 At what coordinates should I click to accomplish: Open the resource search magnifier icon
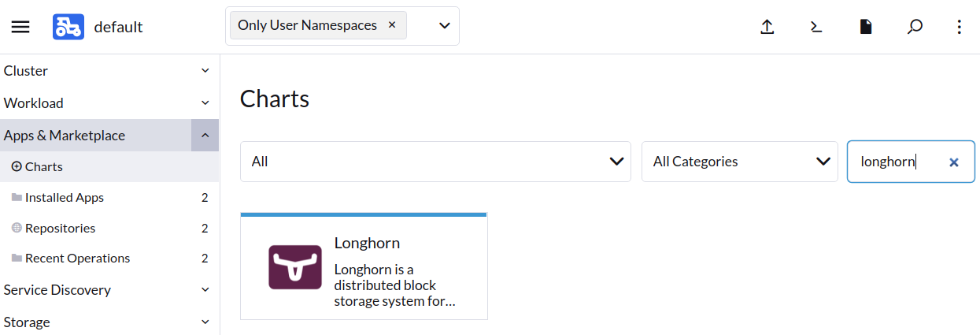[x=914, y=27]
